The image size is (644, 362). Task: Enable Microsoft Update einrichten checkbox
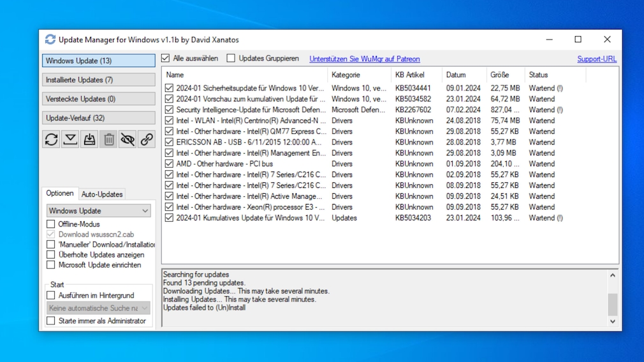[50, 265]
